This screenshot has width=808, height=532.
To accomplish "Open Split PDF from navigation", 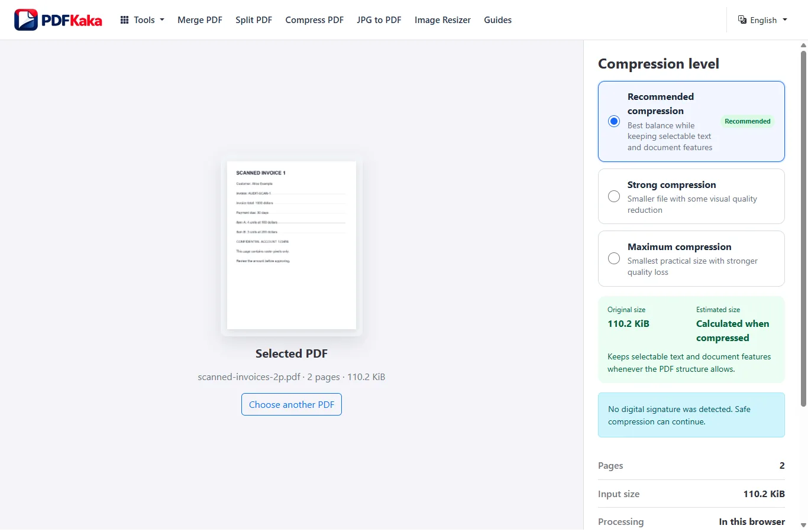I will coord(254,20).
